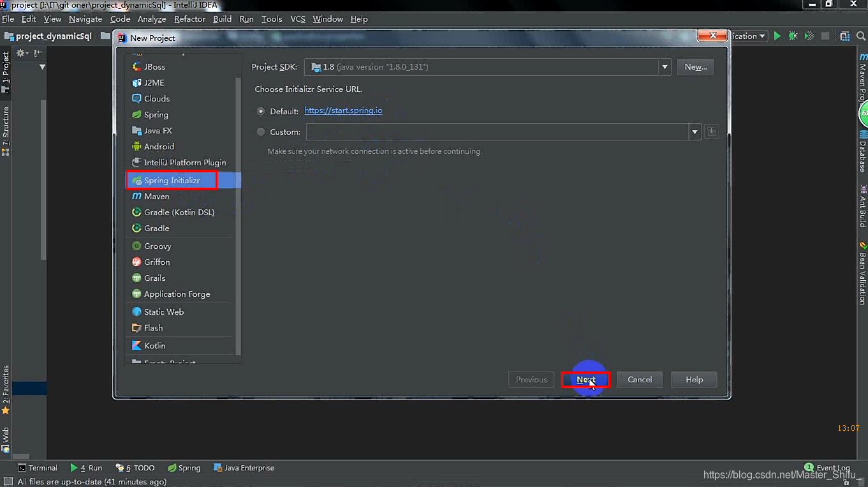Open the Analyze menu
Screen dimensions: 868x487
152,19
